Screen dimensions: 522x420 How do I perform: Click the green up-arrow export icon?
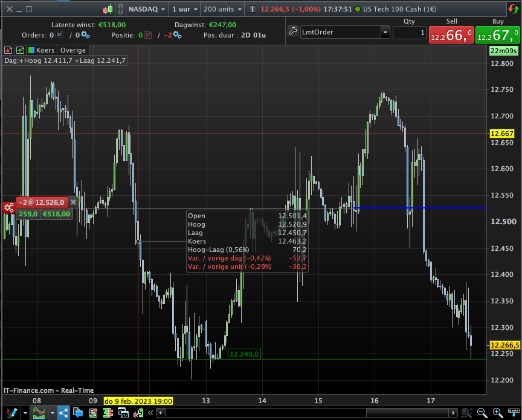point(21,50)
